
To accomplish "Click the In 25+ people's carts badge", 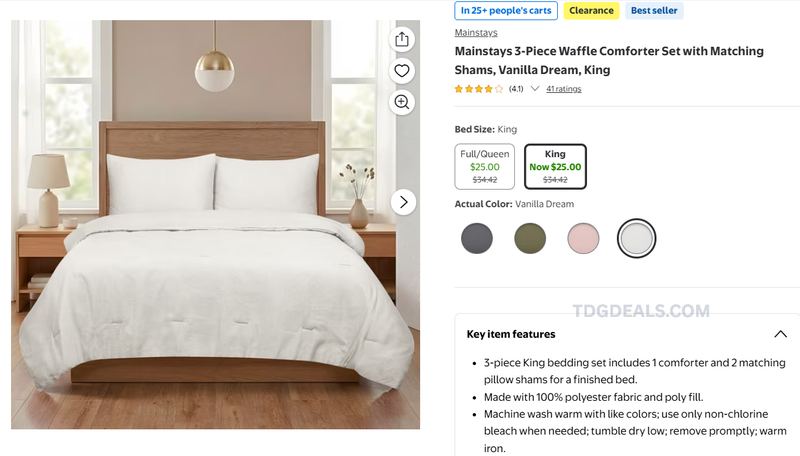I will pos(506,11).
